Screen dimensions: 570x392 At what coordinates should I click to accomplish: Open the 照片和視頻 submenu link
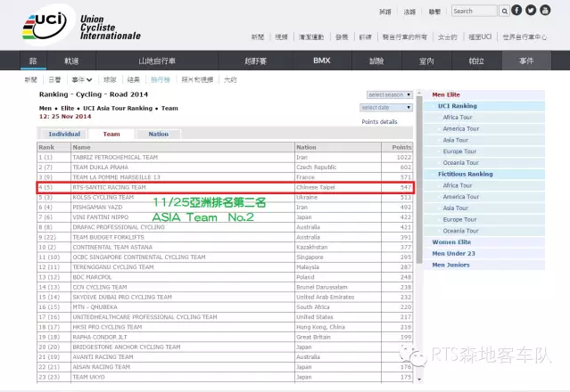pyautogui.click(x=197, y=80)
